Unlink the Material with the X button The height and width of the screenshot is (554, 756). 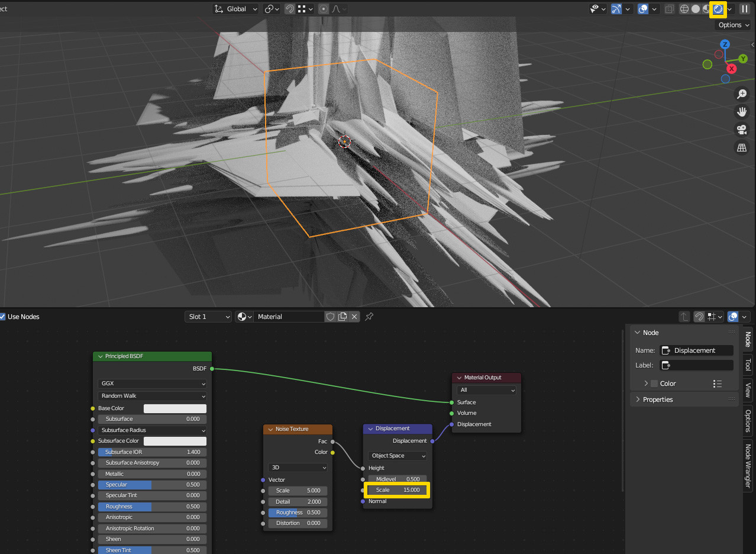click(x=354, y=316)
